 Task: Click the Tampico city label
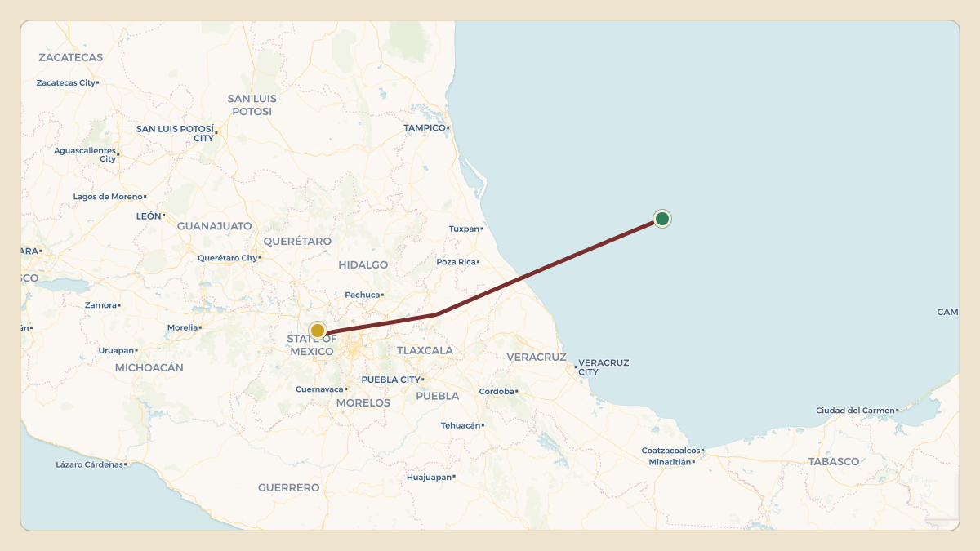click(x=425, y=128)
